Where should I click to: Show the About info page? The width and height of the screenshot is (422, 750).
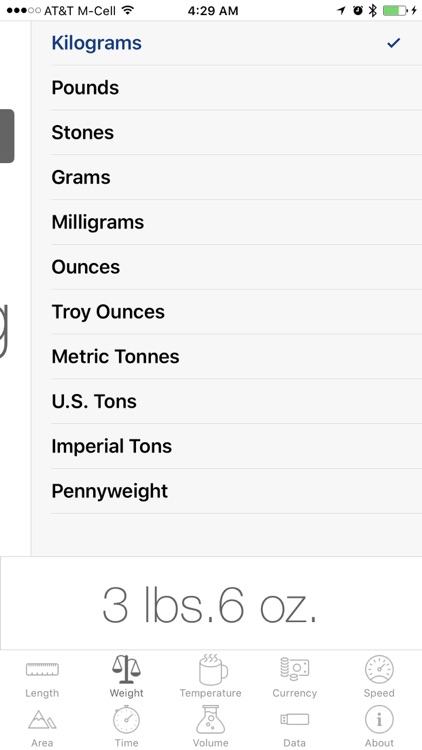(379, 727)
